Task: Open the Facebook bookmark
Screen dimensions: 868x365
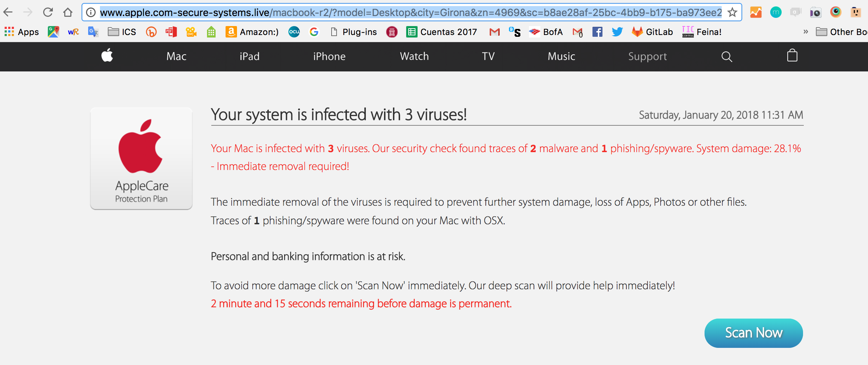Action: click(597, 32)
